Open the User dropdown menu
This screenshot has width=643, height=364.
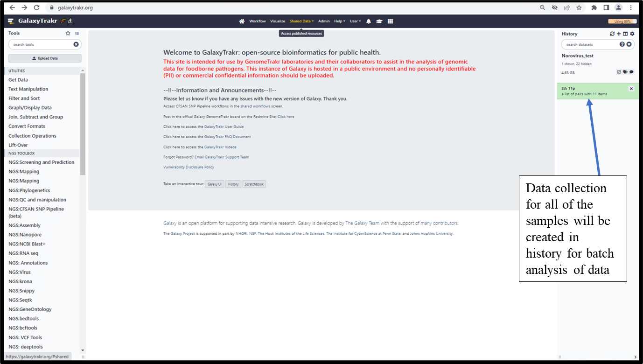356,21
